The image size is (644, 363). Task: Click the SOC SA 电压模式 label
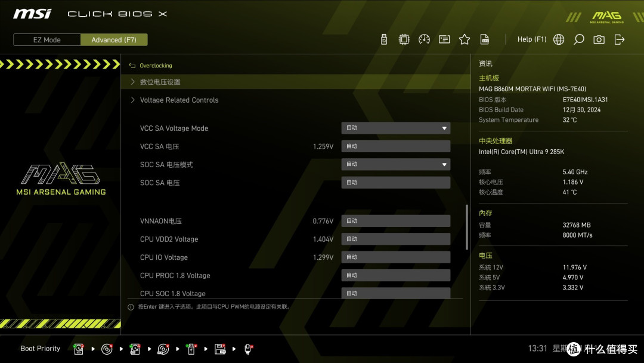click(166, 164)
